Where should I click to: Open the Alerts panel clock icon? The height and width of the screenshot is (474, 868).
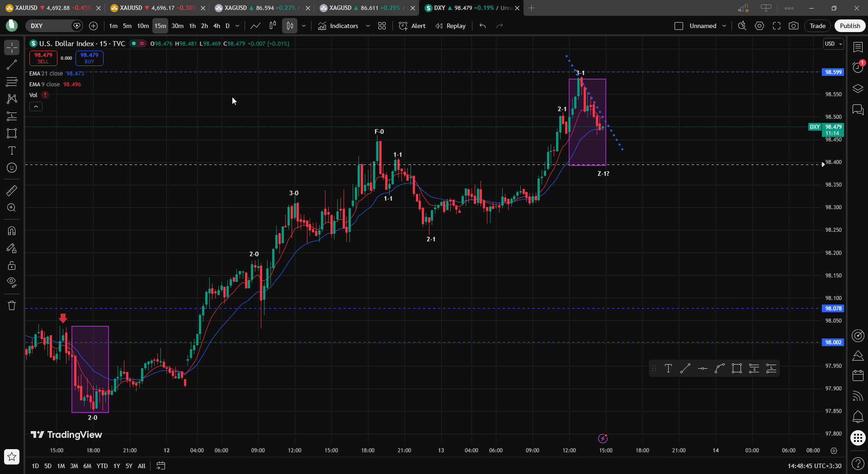point(858,67)
